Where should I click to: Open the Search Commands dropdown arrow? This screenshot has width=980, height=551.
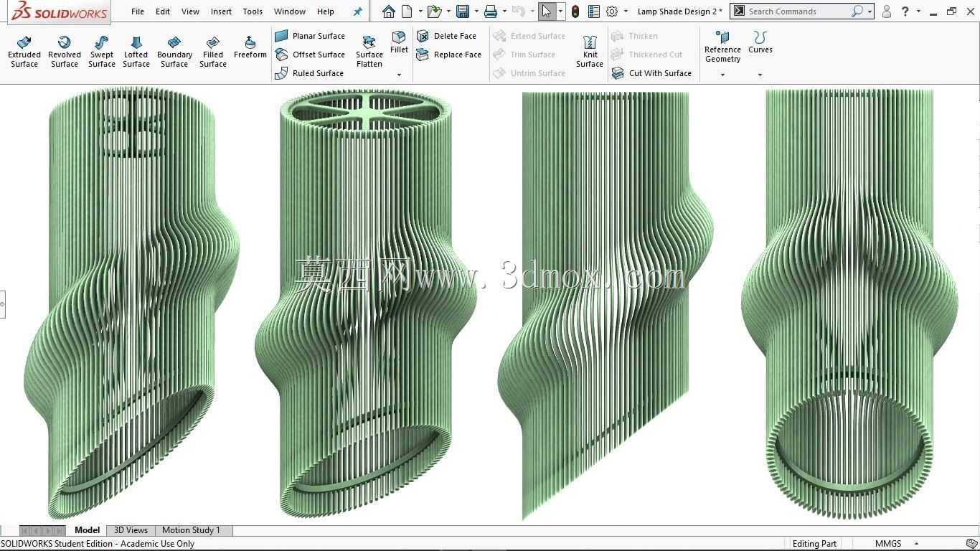[x=870, y=11]
